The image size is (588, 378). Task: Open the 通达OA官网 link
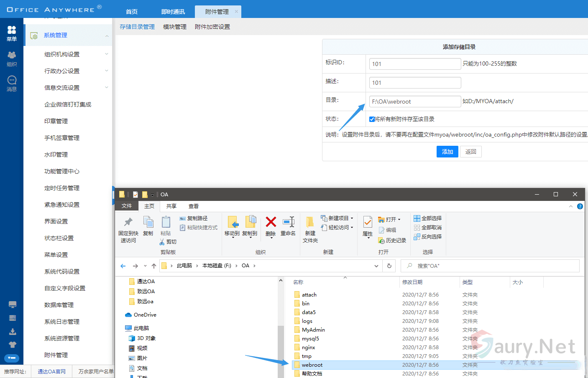[x=51, y=371]
